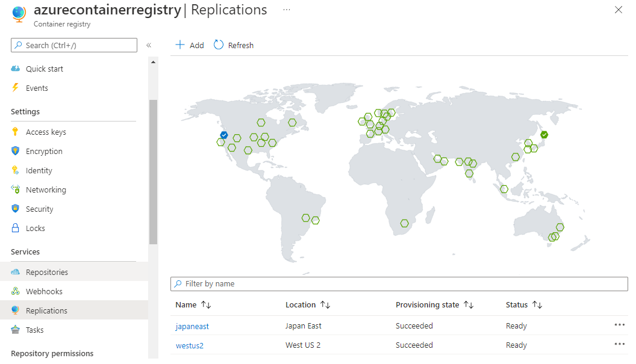The image size is (636, 364).
Task: Open more options for japaneast row
Action: [x=619, y=325]
